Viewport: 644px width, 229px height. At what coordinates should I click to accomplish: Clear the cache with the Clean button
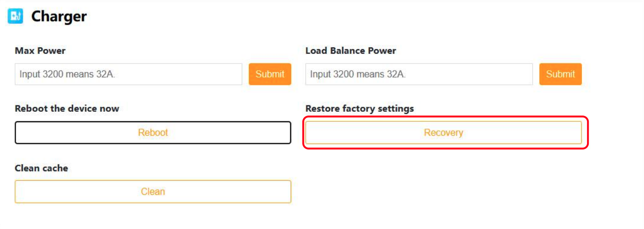click(153, 192)
